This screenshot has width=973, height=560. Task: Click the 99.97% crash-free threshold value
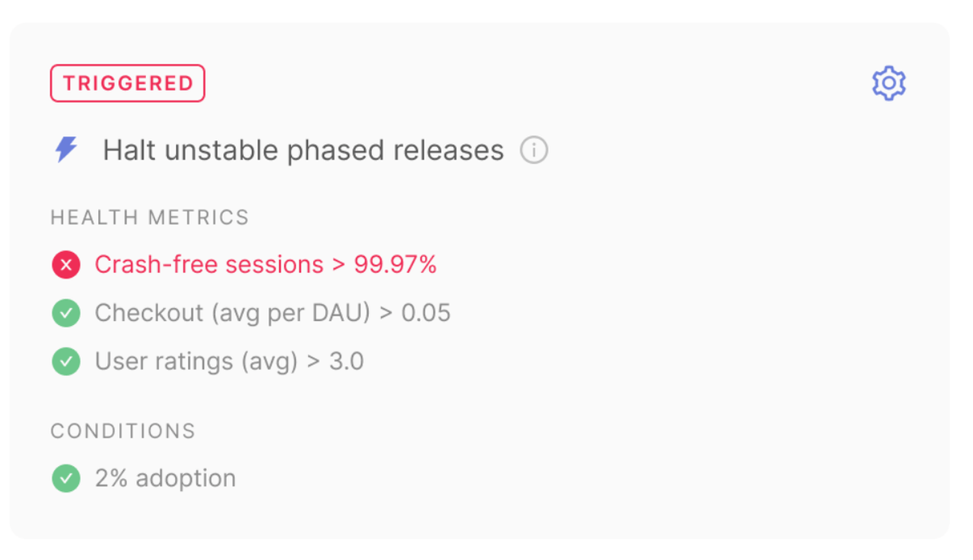click(395, 265)
